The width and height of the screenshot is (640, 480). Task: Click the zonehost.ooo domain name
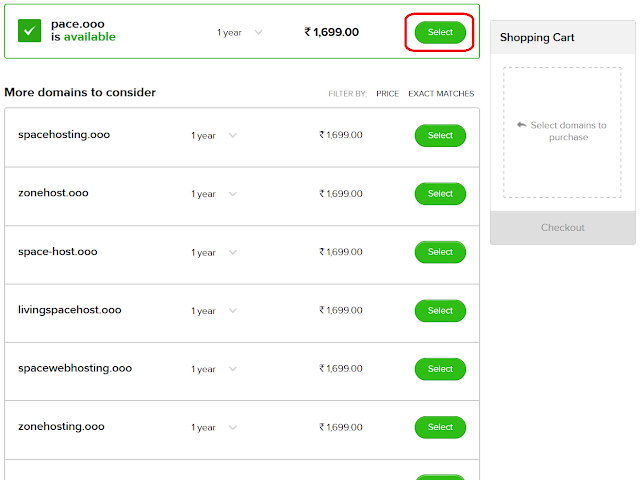tap(53, 193)
